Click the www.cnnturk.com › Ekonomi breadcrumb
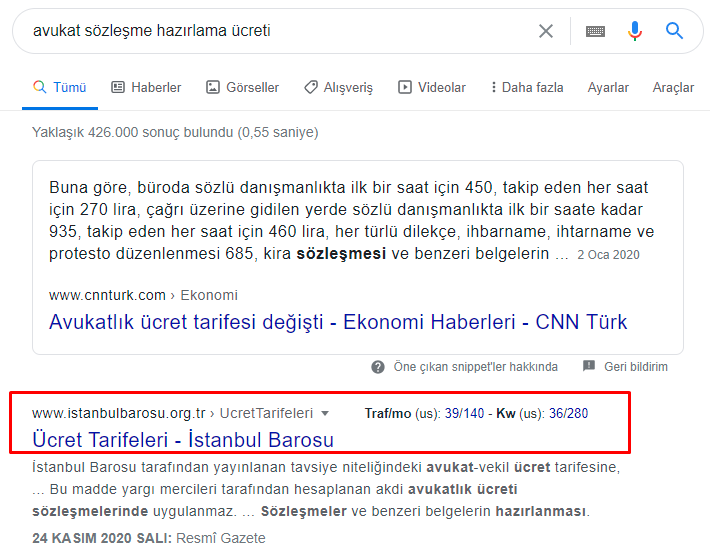Screen dimensions: 710x558 (143, 295)
